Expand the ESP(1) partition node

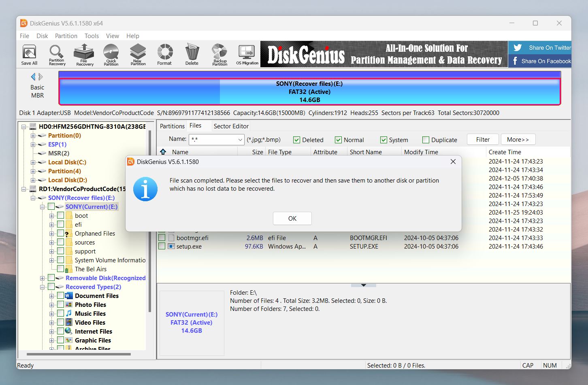pyautogui.click(x=33, y=145)
